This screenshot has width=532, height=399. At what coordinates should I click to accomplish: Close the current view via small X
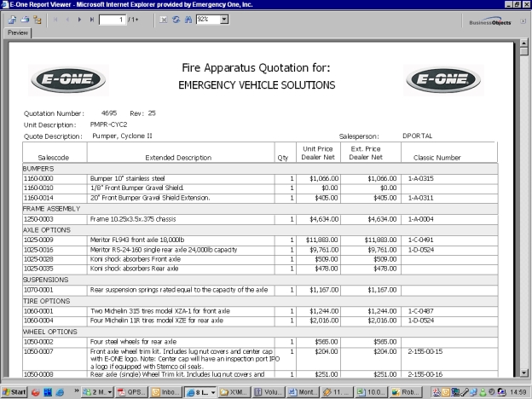coord(523,21)
